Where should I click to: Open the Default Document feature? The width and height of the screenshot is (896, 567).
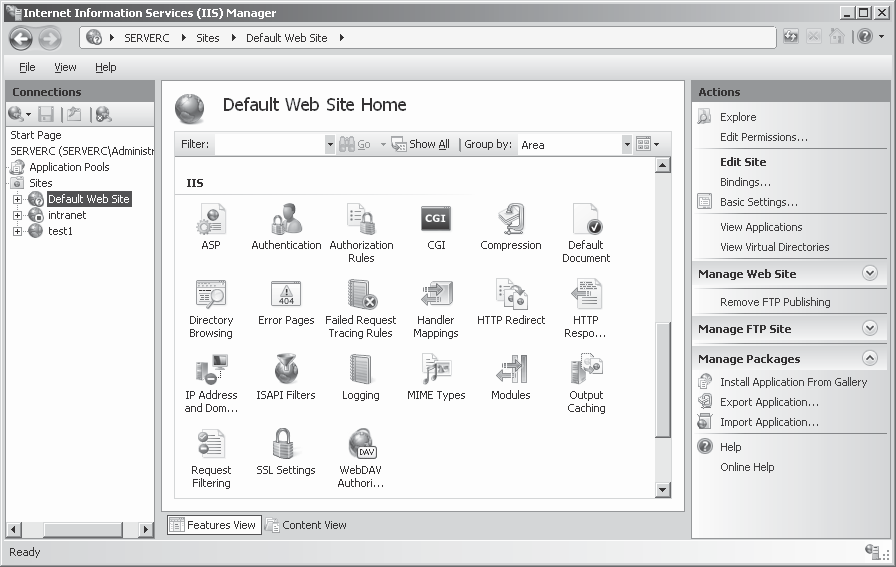pyautogui.click(x=586, y=233)
